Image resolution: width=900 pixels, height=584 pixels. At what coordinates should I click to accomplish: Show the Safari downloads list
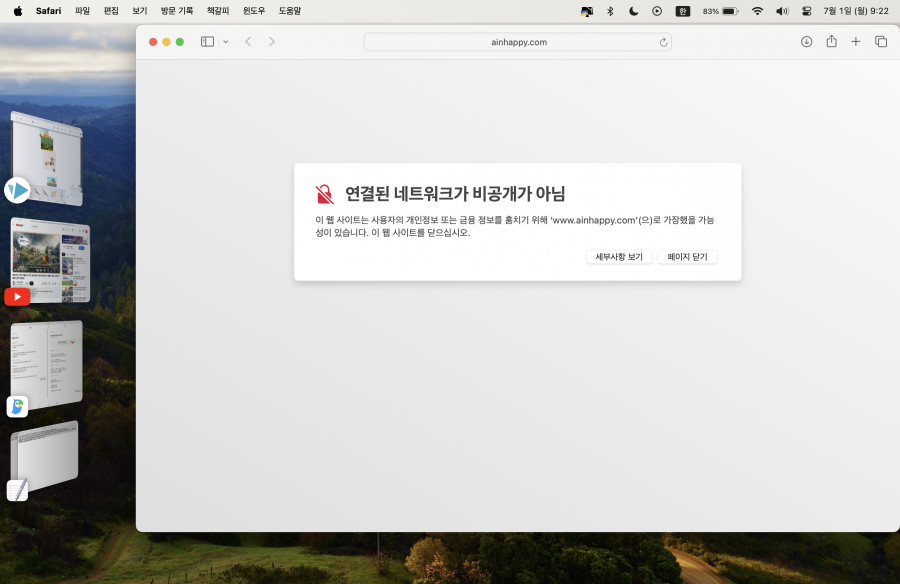click(x=806, y=42)
